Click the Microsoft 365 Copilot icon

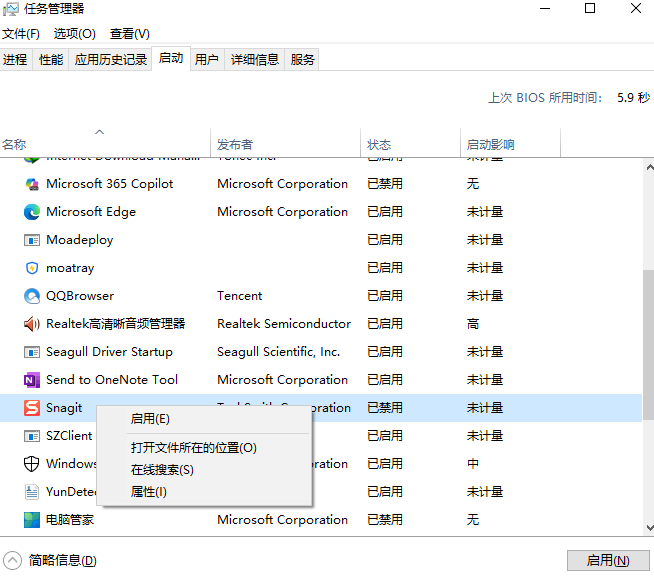32,184
